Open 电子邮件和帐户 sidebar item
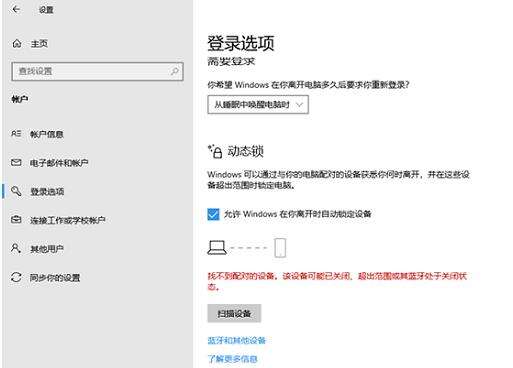This screenshot has width=513, height=368. coord(59,163)
